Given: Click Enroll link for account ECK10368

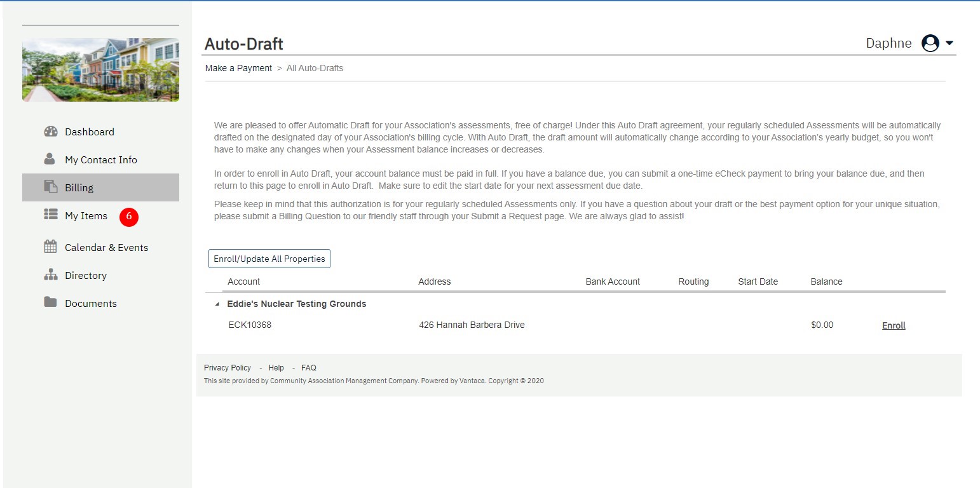Looking at the screenshot, I should click(894, 325).
